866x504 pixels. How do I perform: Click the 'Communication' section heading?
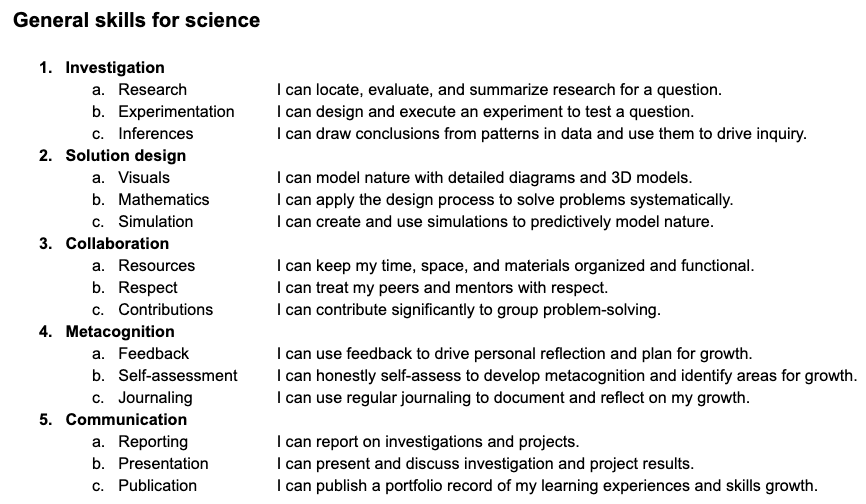click(126, 420)
